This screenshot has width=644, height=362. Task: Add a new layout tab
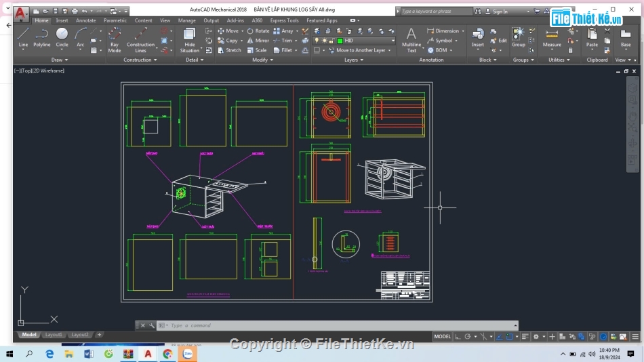point(99,335)
